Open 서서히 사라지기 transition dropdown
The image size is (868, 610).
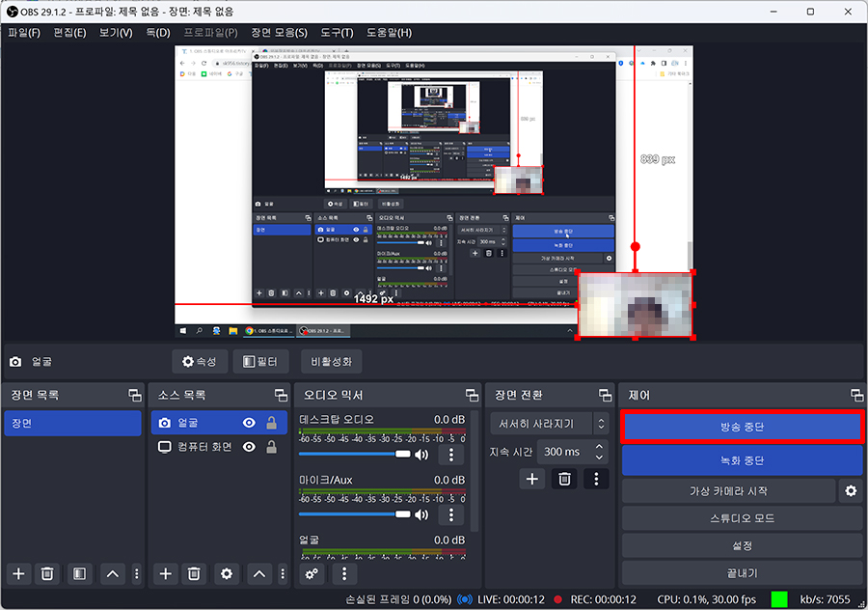click(549, 424)
